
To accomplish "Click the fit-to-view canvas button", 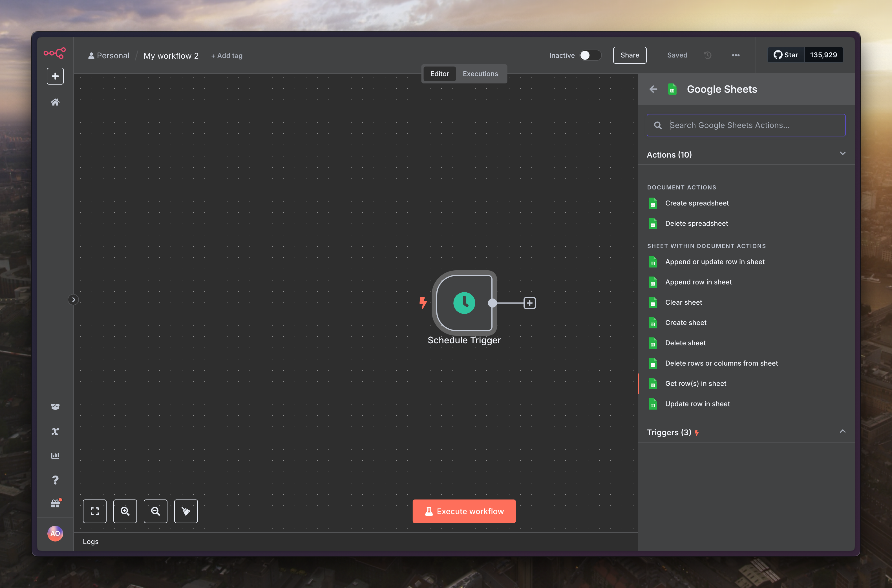I will tap(94, 511).
